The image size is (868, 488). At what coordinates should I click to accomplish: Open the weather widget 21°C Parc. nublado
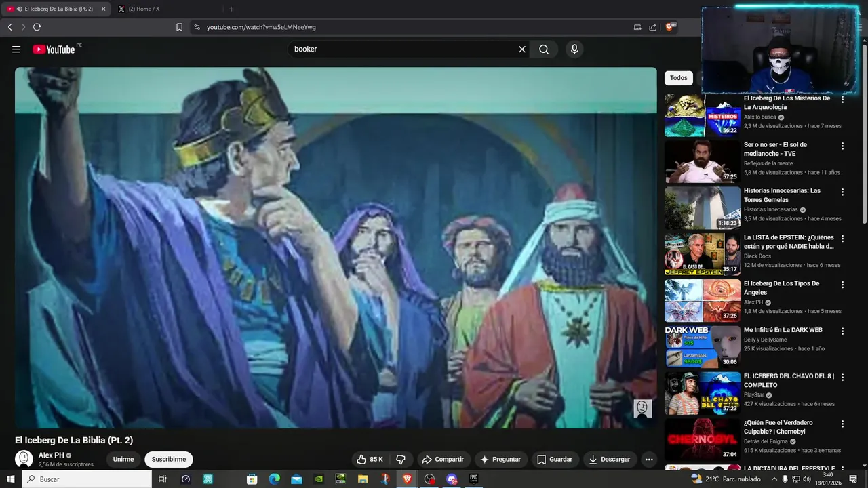point(726,479)
